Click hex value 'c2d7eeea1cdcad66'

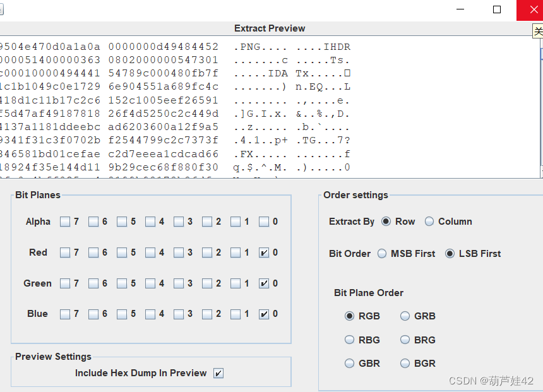click(163, 154)
